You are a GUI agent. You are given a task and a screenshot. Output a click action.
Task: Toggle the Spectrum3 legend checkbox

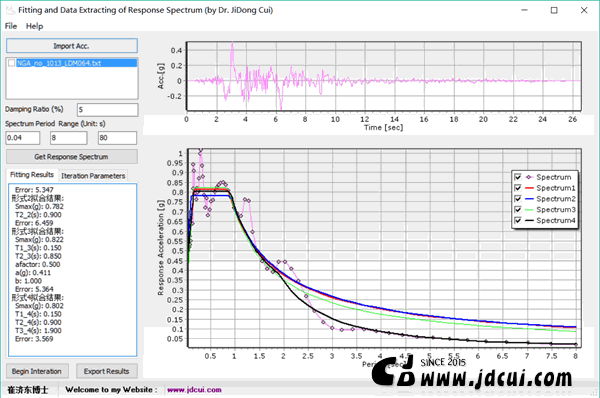click(x=518, y=209)
